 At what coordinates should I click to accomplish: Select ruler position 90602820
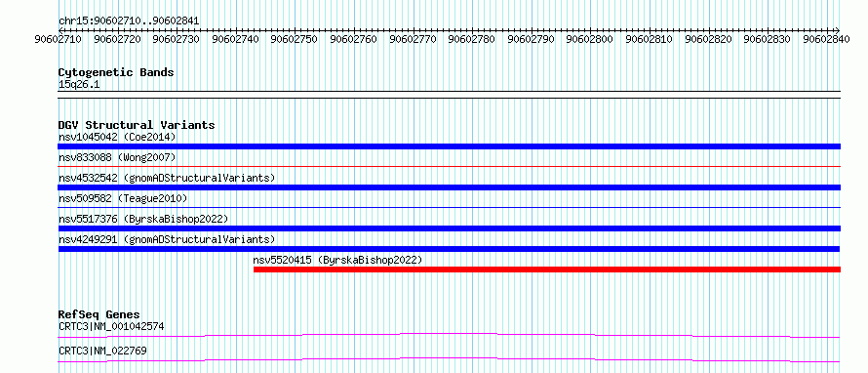point(709,39)
